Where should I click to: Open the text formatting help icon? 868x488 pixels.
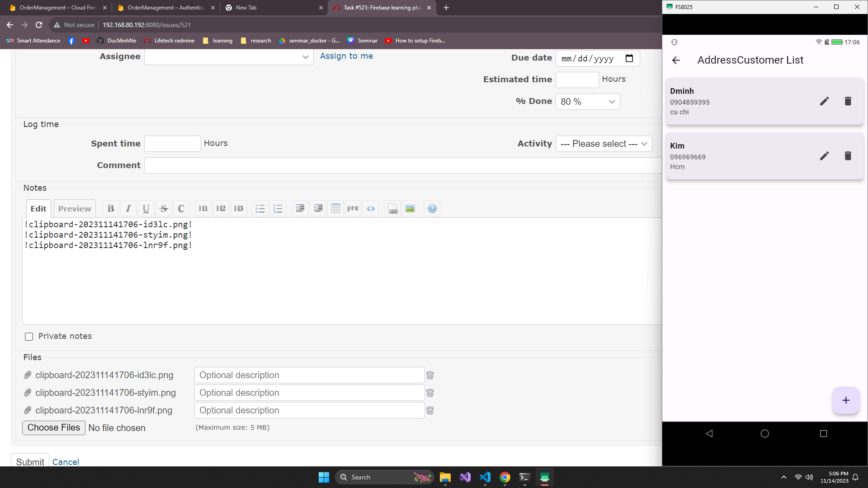(x=432, y=208)
